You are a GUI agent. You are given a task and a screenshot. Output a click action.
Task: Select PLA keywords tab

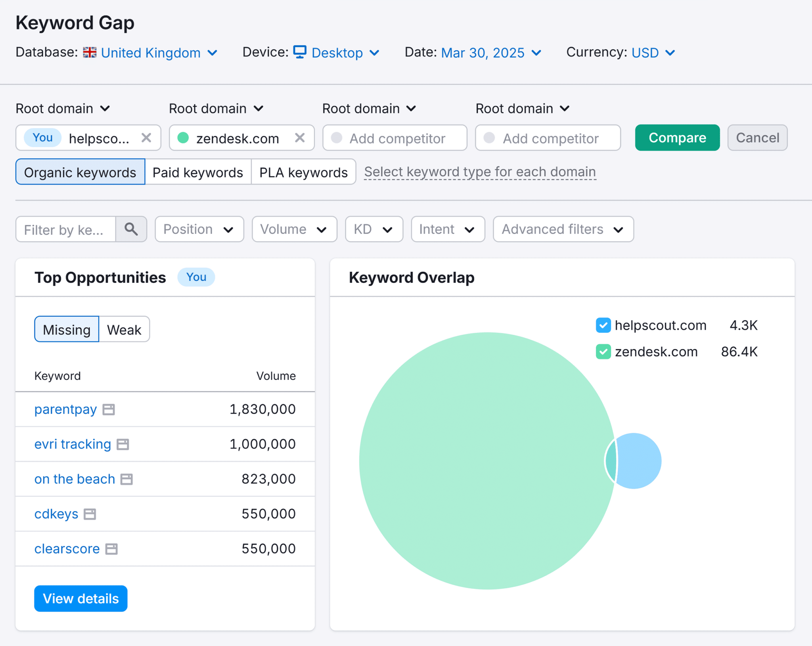(303, 172)
